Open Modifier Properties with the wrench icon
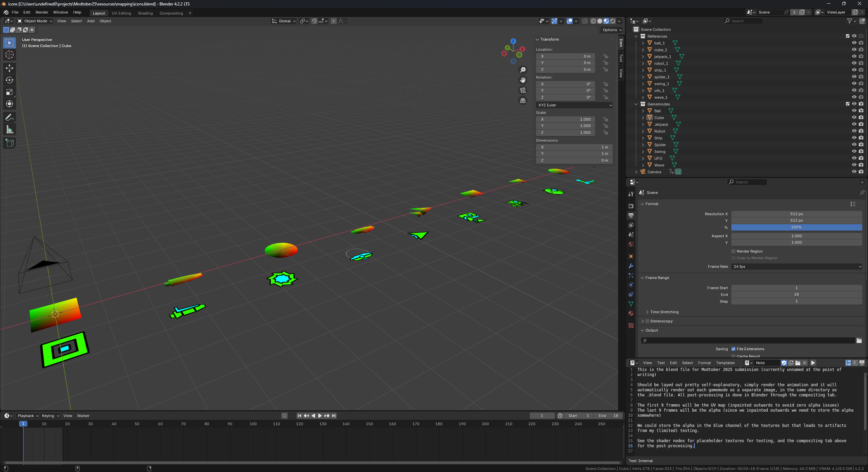This screenshot has width=868, height=472. coord(631,266)
